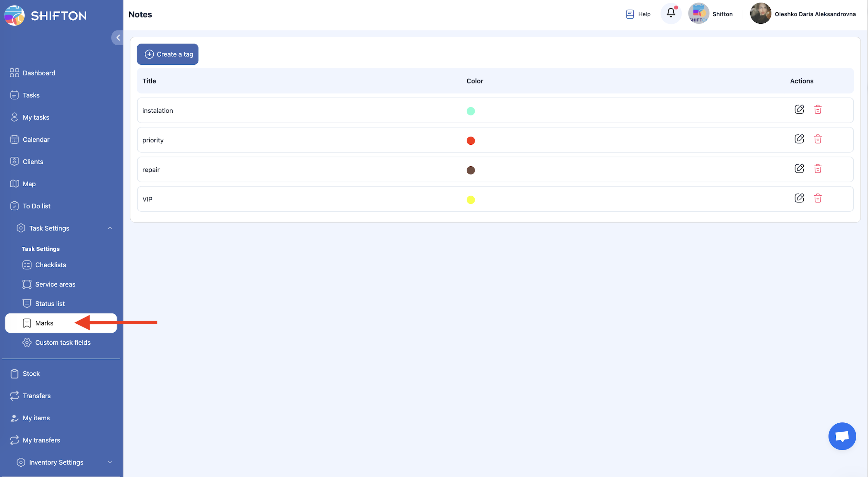Click the Shifton company logo avatar

[x=698, y=14]
